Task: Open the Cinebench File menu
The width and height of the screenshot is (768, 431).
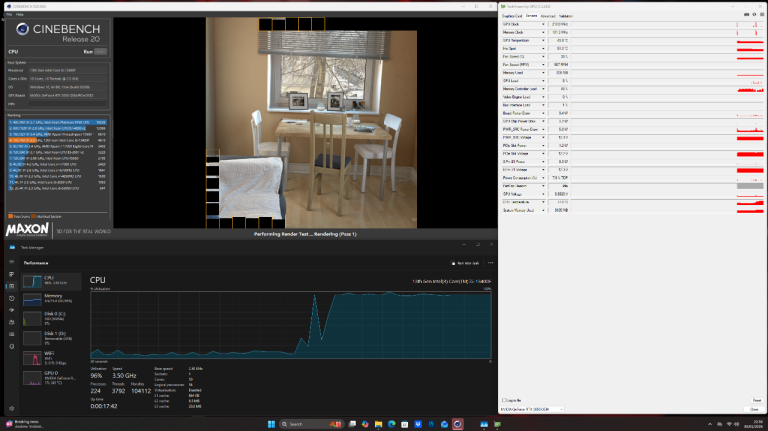Action: point(9,15)
